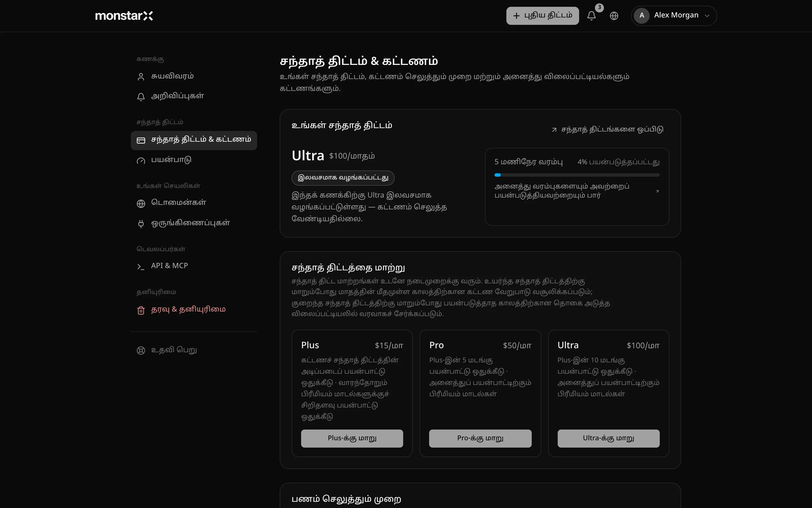Click the terminal icon beside API & MCP
Screen dimensions: 812x508
click(141, 267)
